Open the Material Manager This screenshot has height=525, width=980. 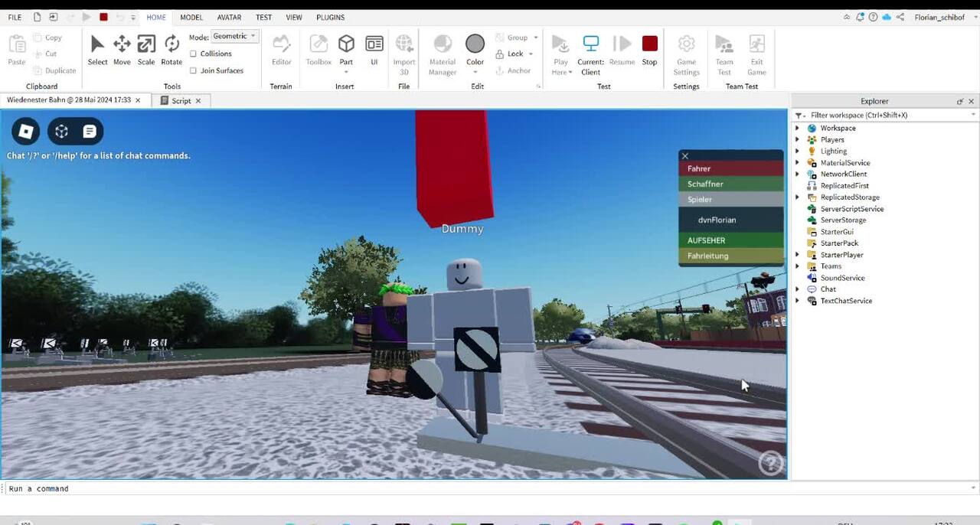tap(443, 54)
